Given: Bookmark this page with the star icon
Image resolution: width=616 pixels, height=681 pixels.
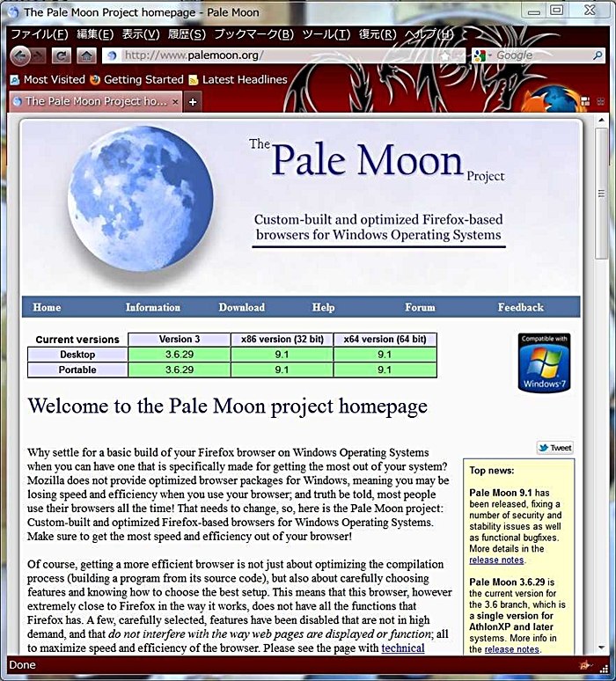Looking at the screenshot, I should tap(445, 55).
